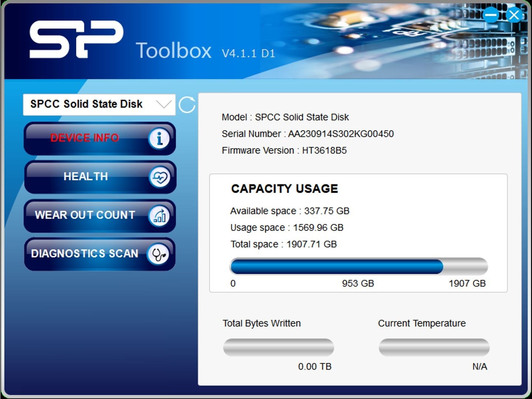This screenshot has width=532, height=399.
Task: Click the SP logo
Action: [76, 39]
